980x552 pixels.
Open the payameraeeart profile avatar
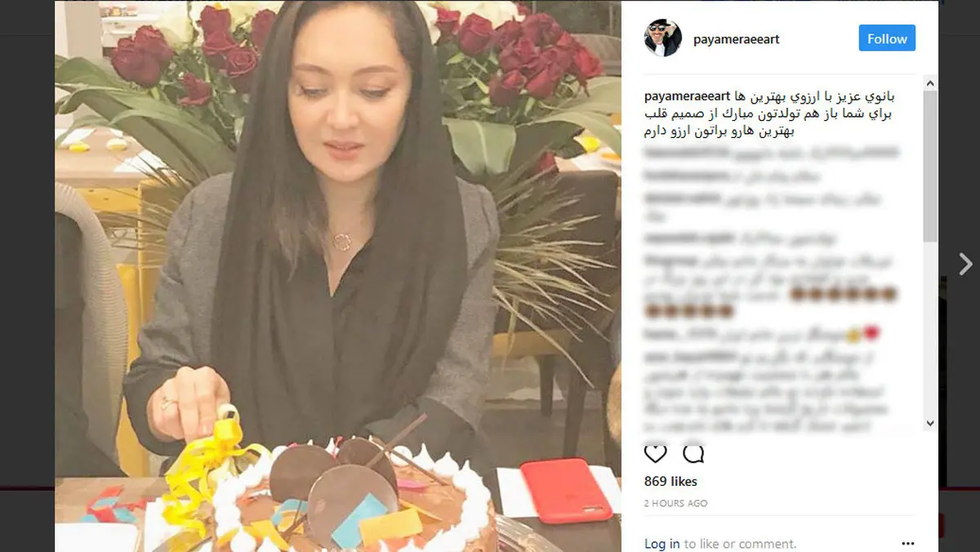(x=662, y=38)
